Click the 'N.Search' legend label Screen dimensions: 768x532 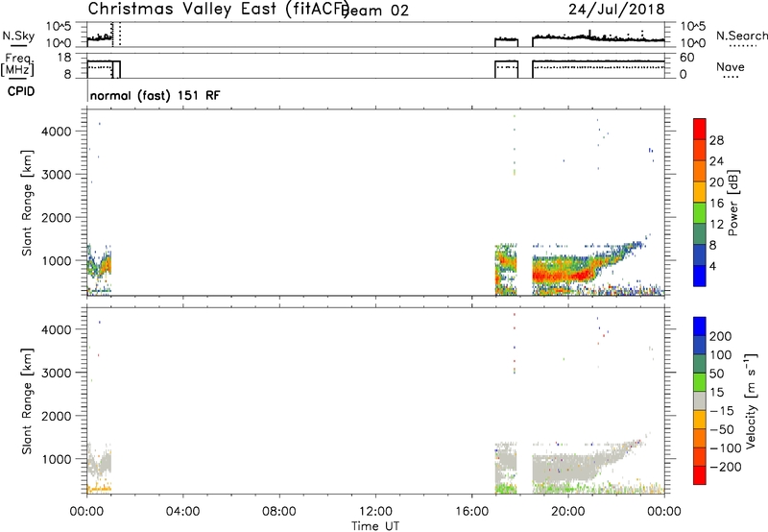[741, 36]
